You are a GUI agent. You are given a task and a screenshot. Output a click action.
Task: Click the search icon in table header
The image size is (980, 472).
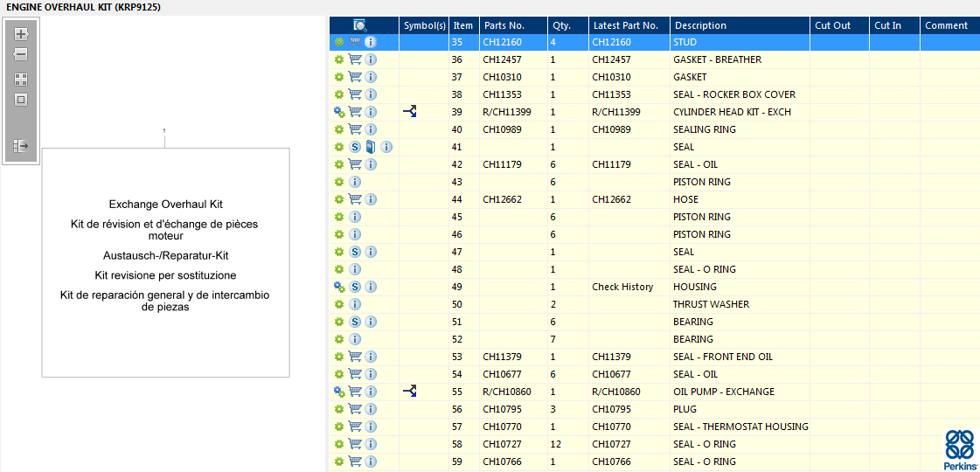point(360,25)
